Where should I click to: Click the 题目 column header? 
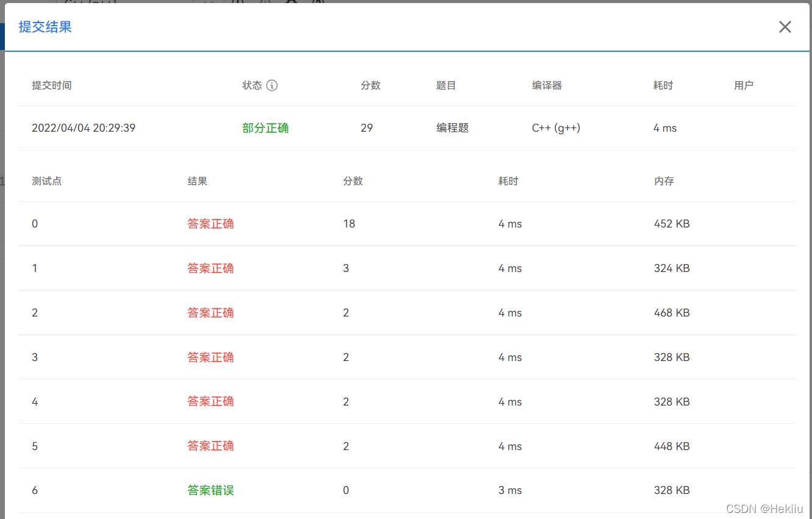click(x=446, y=85)
